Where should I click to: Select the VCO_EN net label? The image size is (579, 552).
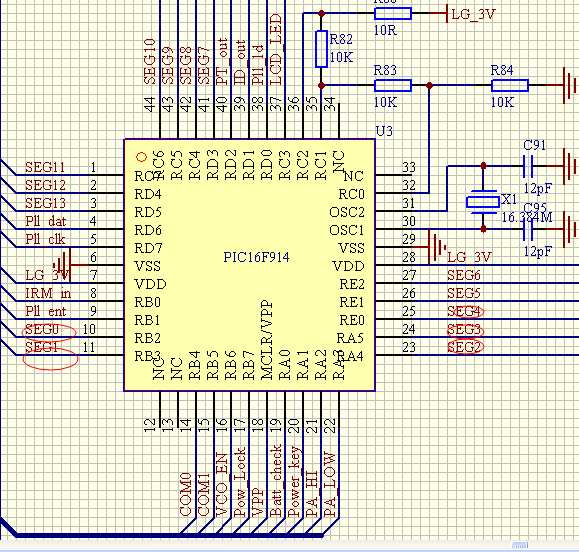[222, 485]
